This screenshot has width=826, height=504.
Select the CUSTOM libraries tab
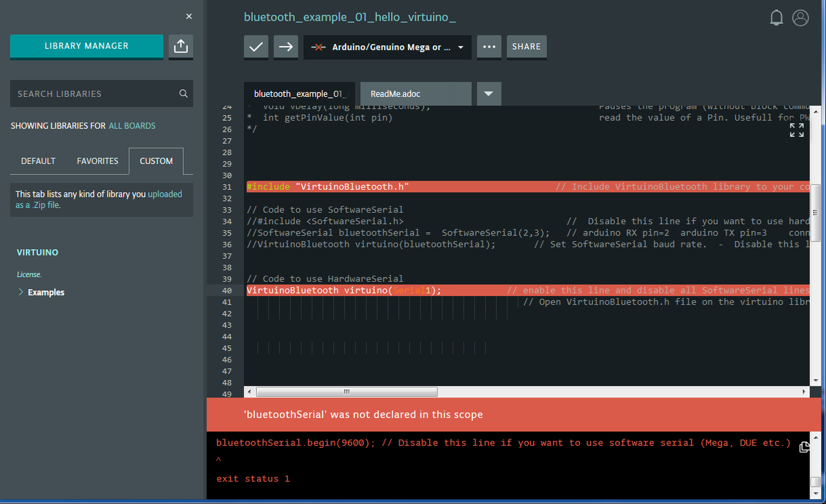click(x=156, y=161)
